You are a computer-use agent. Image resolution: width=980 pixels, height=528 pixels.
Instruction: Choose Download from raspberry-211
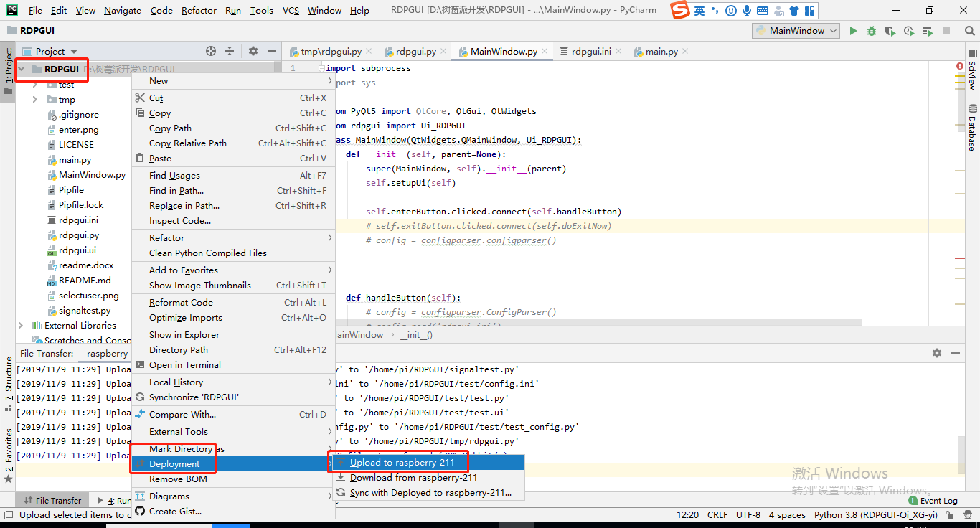coord(429,478)
